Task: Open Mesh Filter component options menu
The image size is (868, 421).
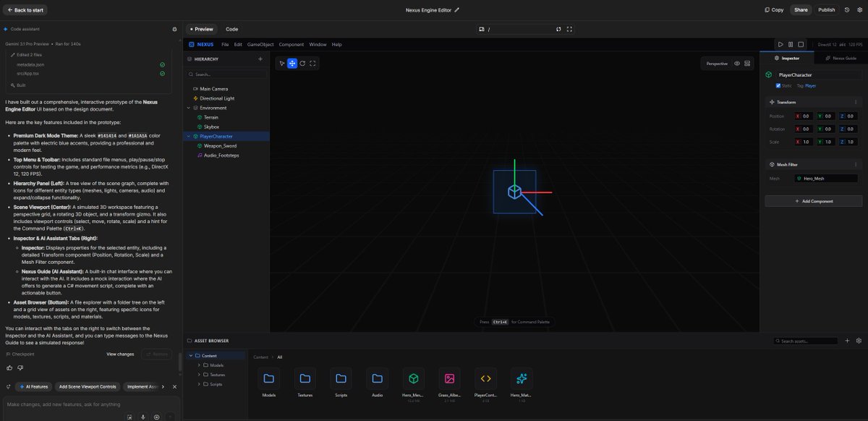Action: [856, 164]
